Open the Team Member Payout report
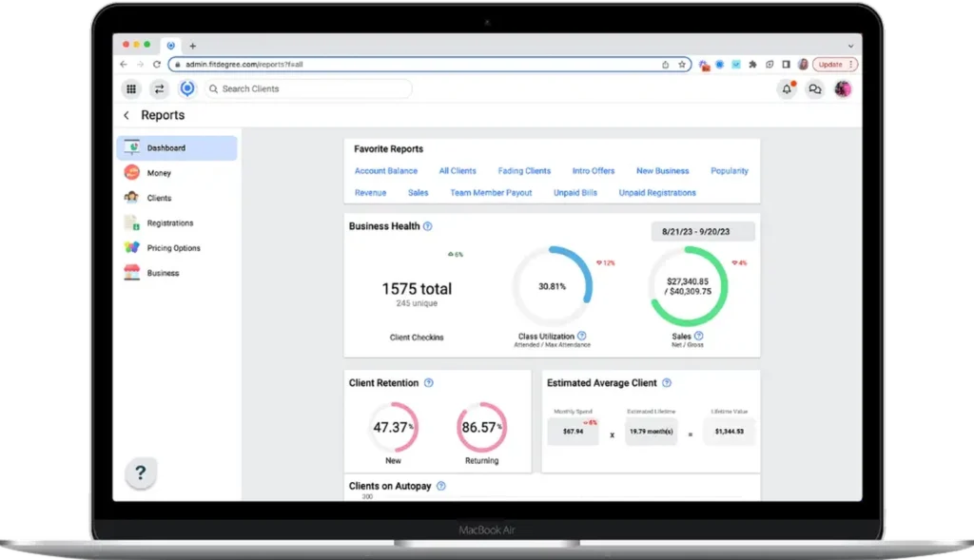 491,193
